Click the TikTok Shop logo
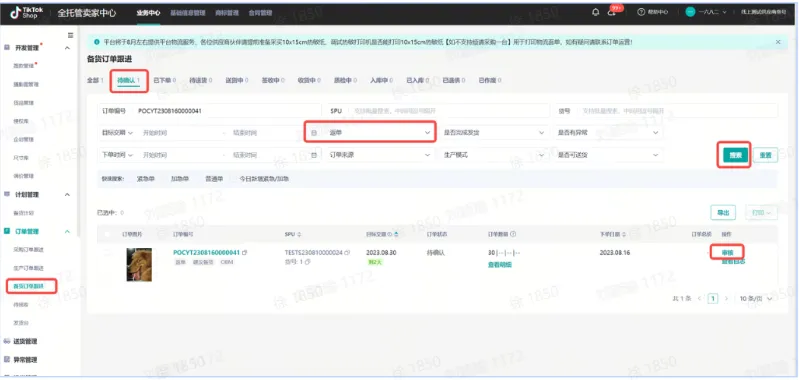The image size is (799, 380). pyautogui.click(x=27, y=12)
